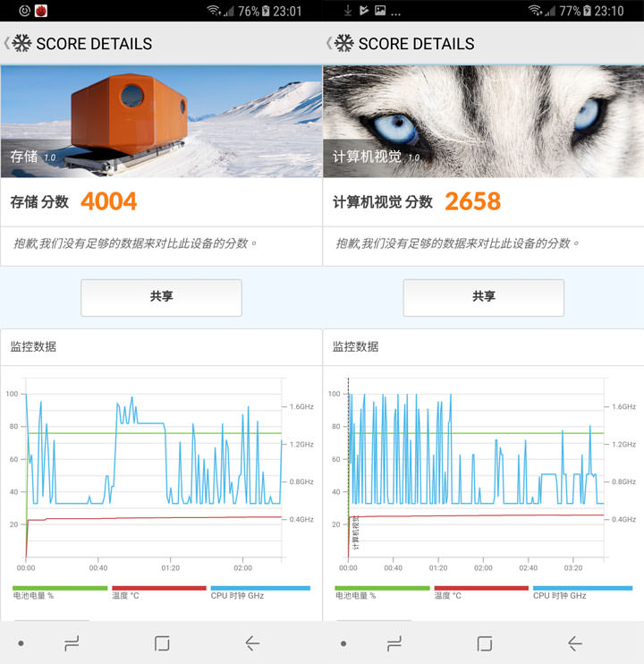Tap the dot icon in left navigation bar
Viewport: 644px width, 664px height.
pos(21,643)
